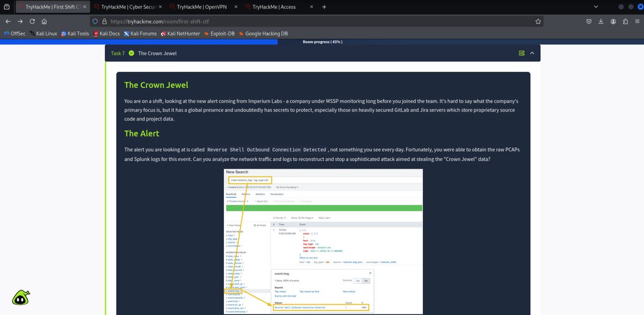Open the Firefox account icon
644x315 pixels.
tap(613, 22)
